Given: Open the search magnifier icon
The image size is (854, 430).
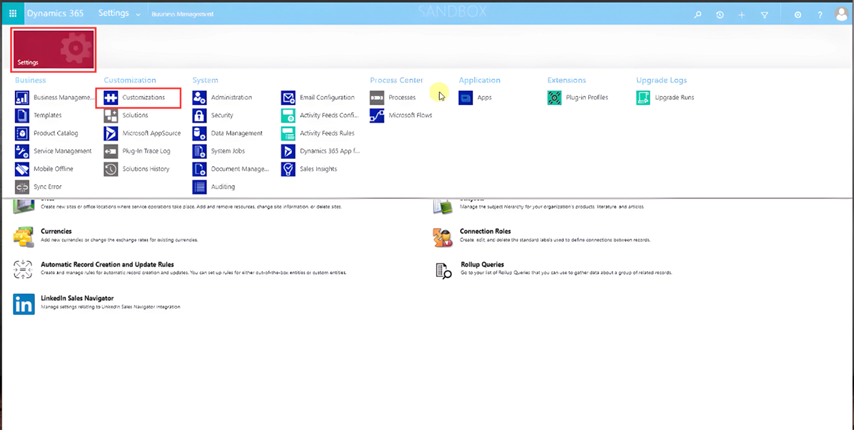Looking at the screenshot, I should 697,15.
